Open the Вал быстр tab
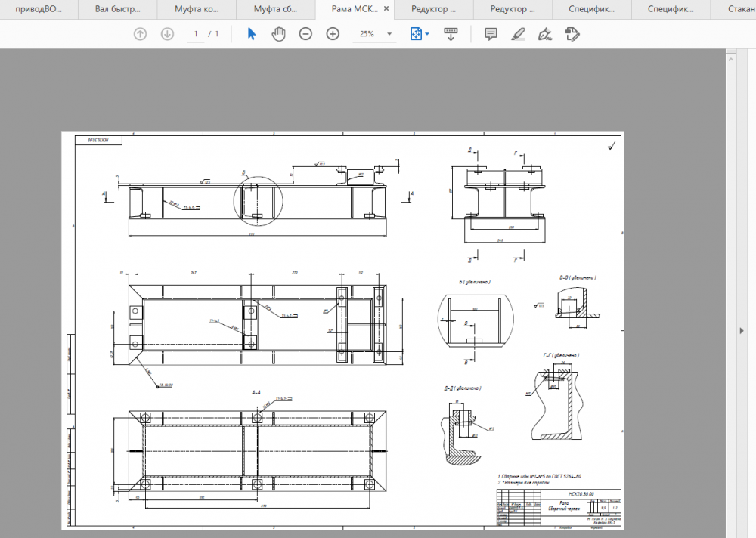This screenshot has width=756, height=538. [117, 9]
